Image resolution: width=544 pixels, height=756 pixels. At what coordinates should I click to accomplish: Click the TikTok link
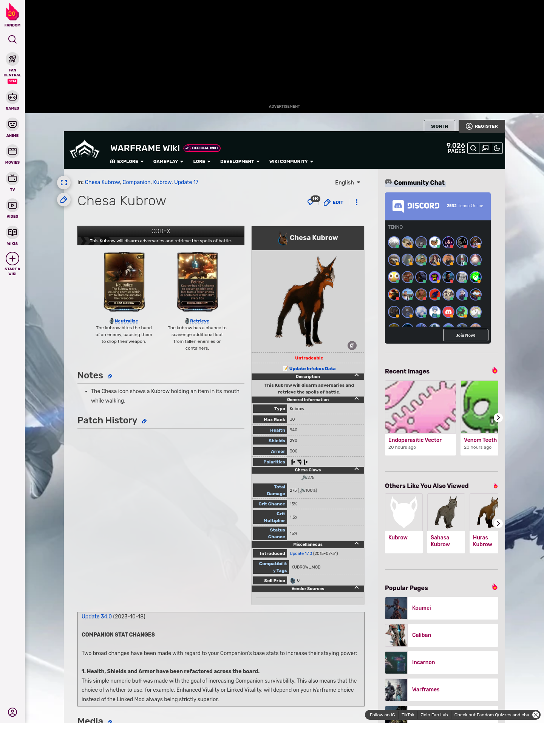(408, 715)
